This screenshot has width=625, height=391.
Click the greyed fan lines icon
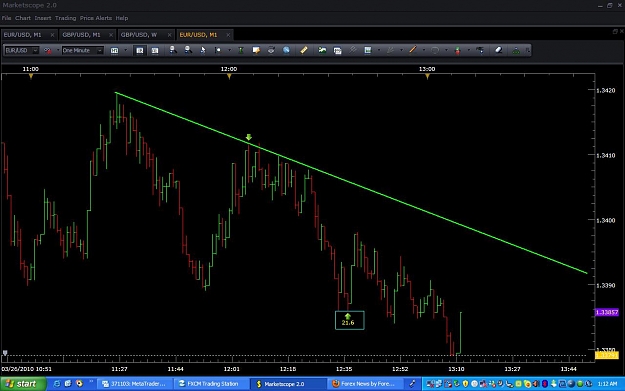pyautogui.click(x=390, y=50)
